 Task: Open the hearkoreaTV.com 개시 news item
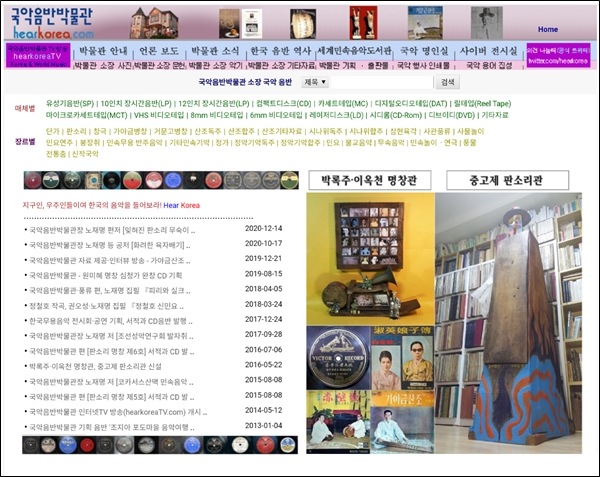[118, 412]
